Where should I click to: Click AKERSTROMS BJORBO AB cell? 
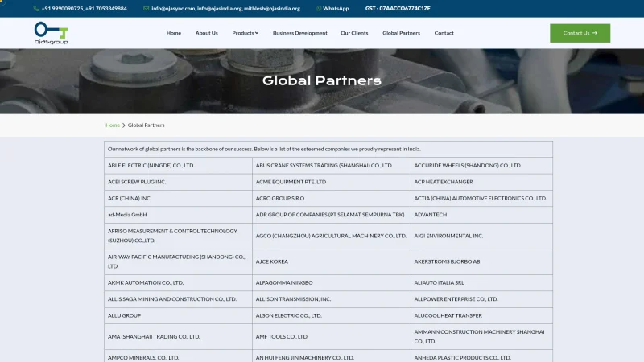pos(481,262)
